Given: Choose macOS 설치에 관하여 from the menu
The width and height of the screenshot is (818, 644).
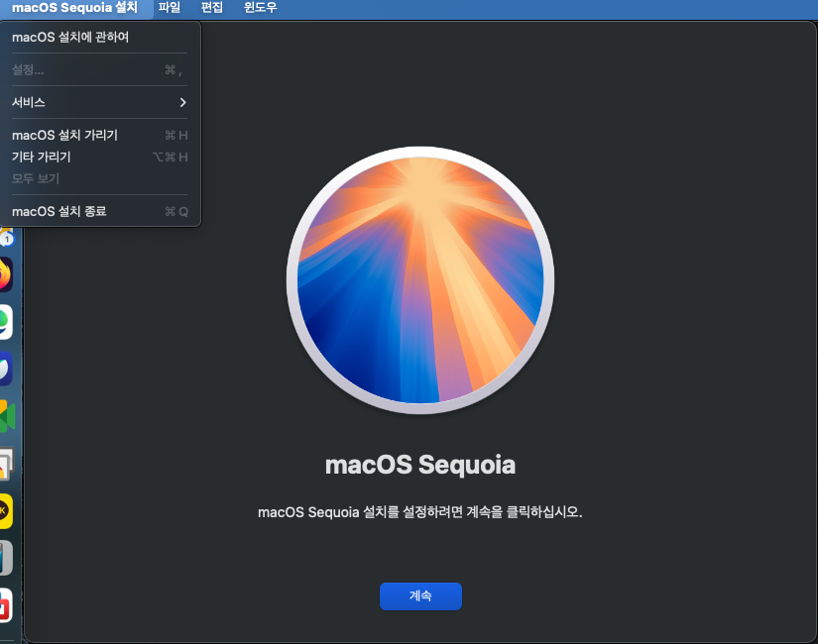Looking at the screenshot, I should [x=70, y=38].
